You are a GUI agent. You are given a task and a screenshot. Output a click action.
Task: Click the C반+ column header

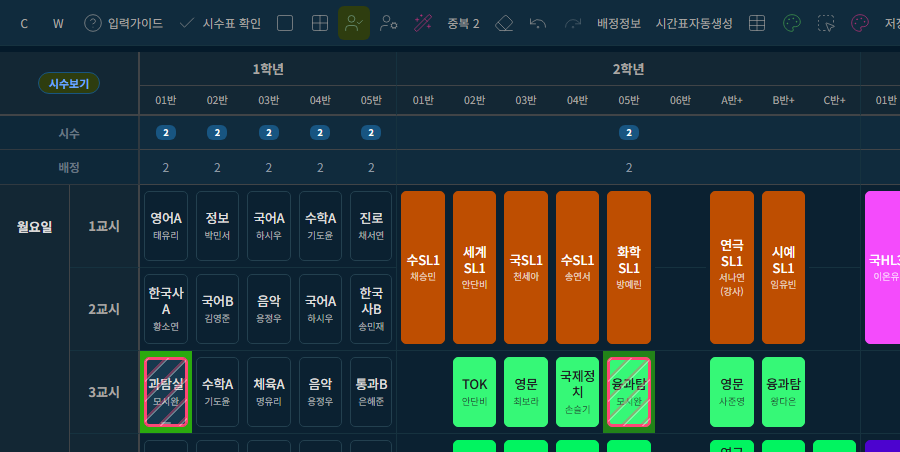pos(835,101)
